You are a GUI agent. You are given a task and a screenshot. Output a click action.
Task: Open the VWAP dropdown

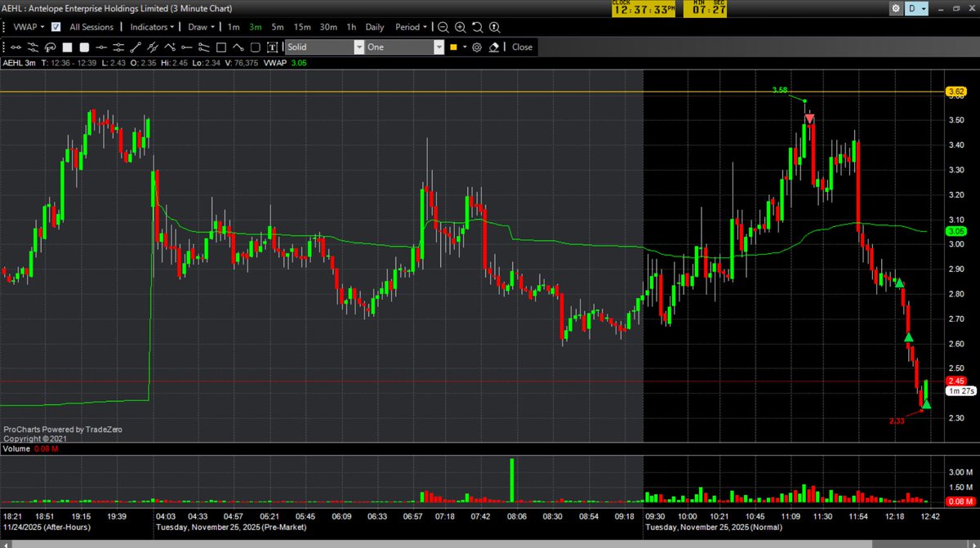29,27
